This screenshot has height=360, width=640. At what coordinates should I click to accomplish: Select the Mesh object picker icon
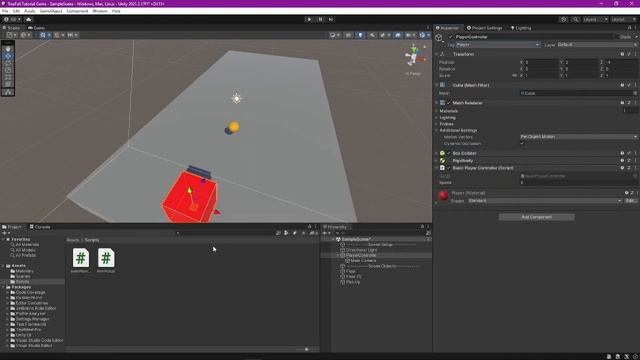[x=635, y=93]
